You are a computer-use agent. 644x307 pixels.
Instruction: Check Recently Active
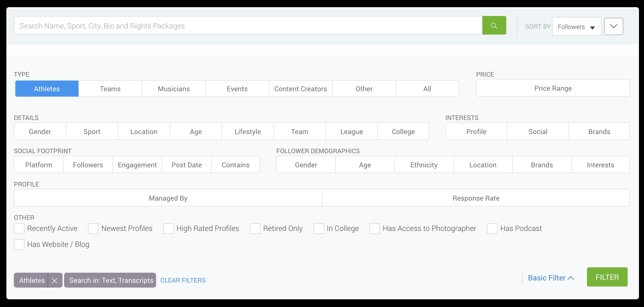tap(19, 228)
